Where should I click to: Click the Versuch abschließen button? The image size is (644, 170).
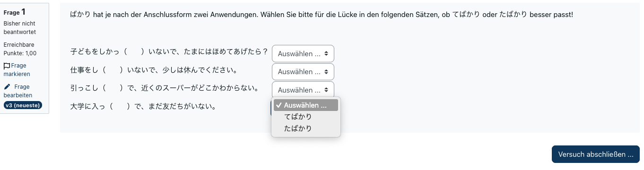click(596, 154)
